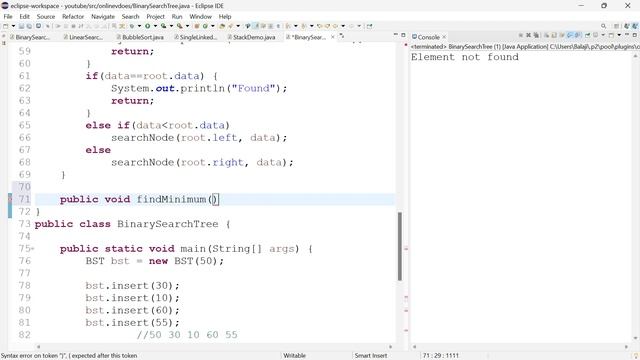Viewport: 640px width, 360px height.
Task: Close the Console view tab
Action: coord(444,37)
